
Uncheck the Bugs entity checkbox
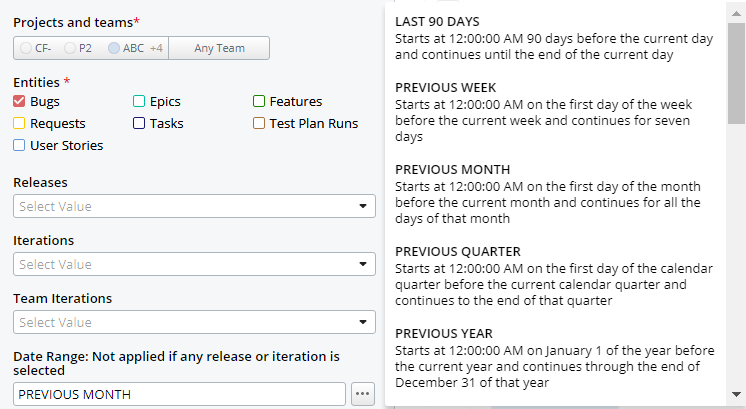pyautogui.click(x=19, y=102)
